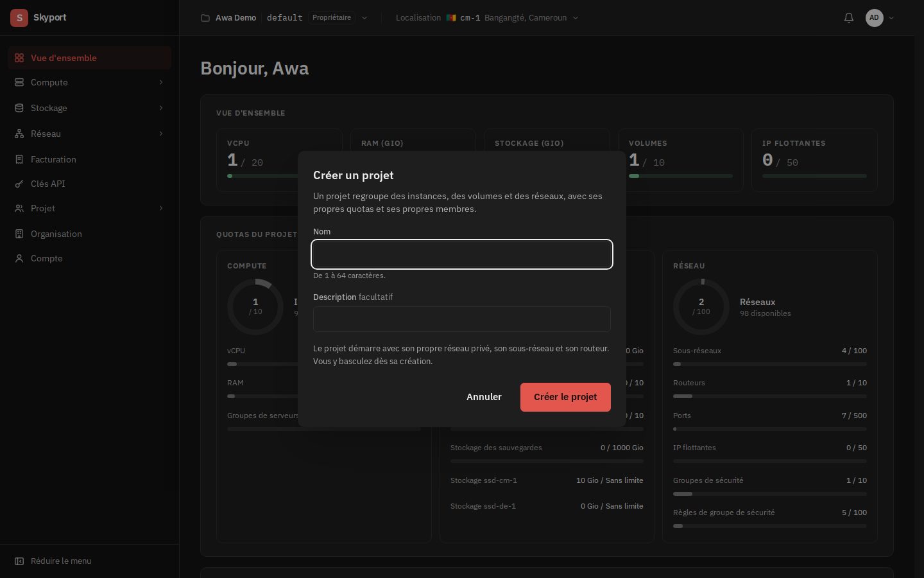Open the notifications bell

(849, 18)
